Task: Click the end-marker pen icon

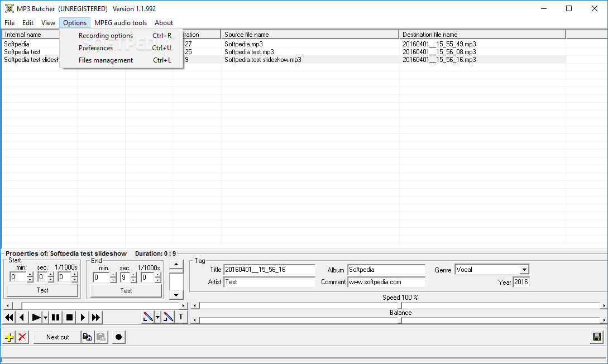Action: [x=168, y=317]
